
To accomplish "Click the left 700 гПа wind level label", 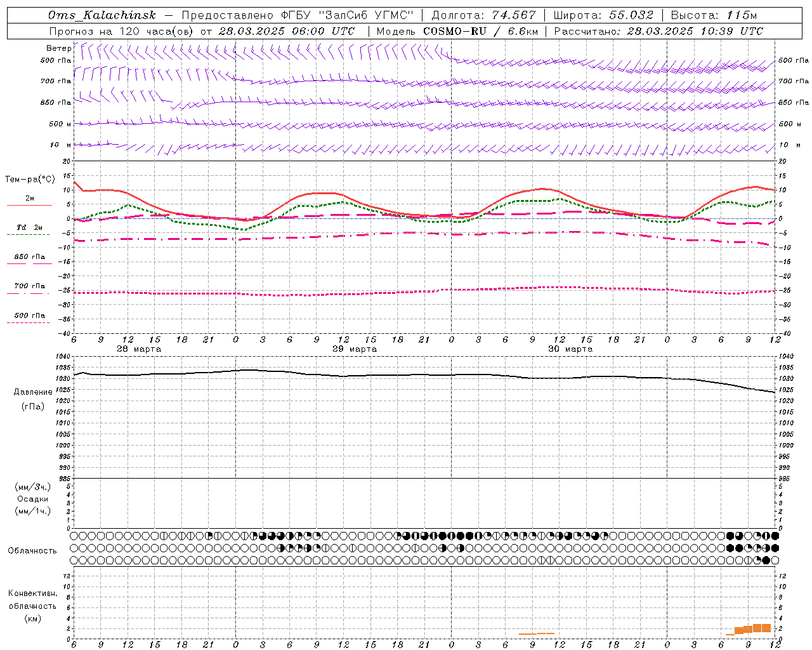I will [x=56, y=81].
